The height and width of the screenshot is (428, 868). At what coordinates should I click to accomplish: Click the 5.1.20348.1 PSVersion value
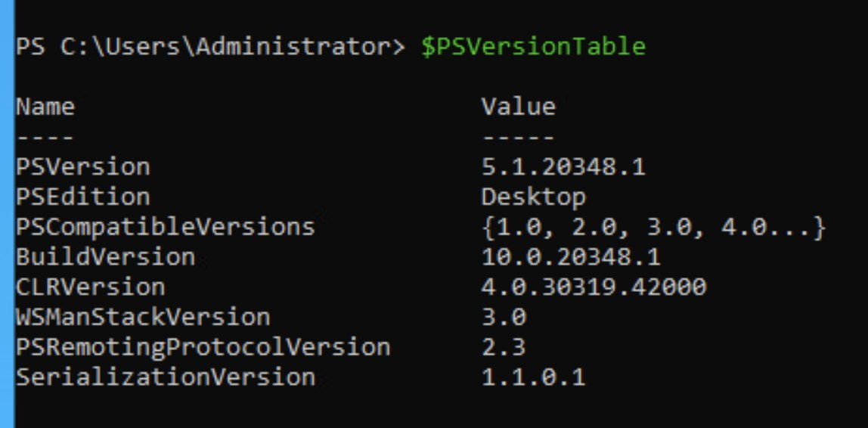tap(563, 166)
